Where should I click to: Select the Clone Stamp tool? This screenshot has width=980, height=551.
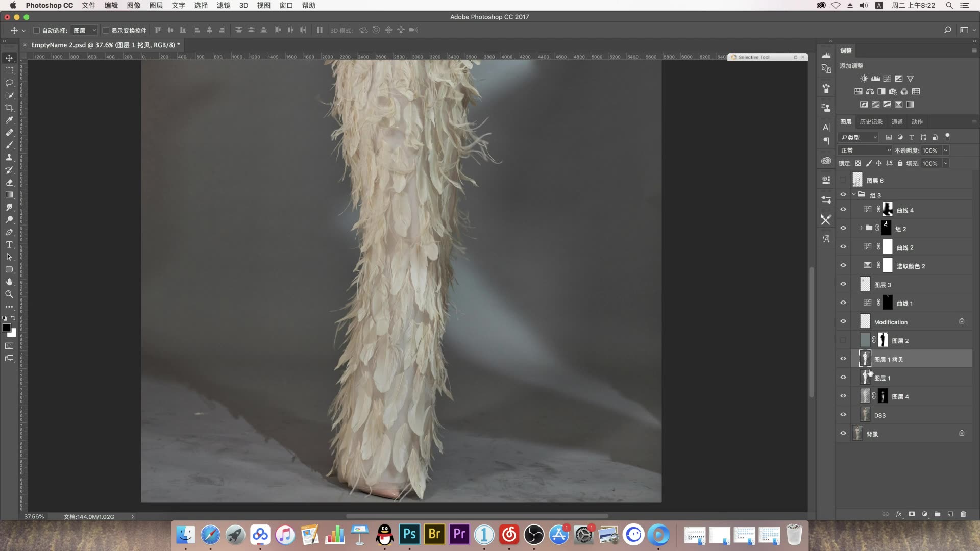click(9, 158)
